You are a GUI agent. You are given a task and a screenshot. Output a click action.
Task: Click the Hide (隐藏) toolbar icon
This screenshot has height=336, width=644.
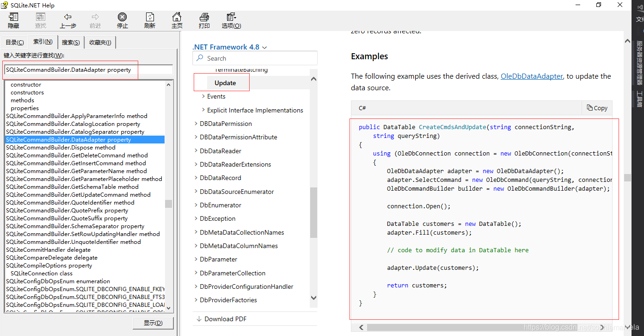point(13,17)
